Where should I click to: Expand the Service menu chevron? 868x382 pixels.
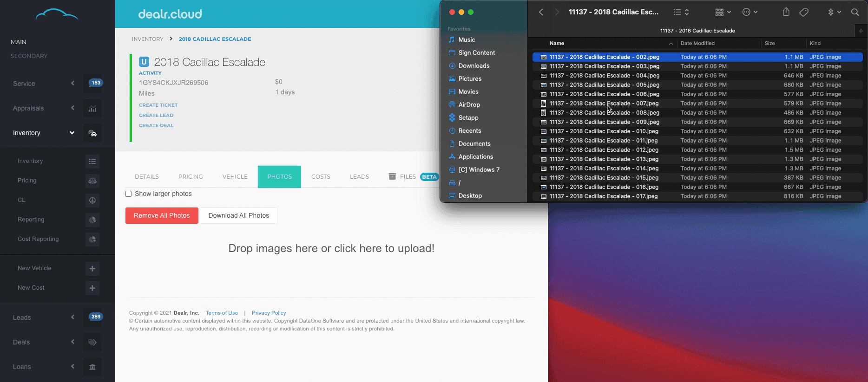coord(72,84)
